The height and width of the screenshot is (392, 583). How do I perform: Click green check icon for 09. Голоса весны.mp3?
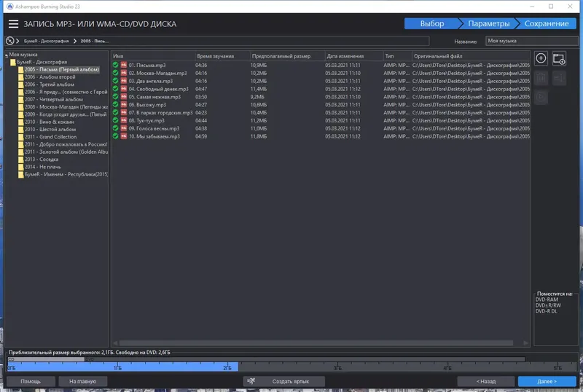[x=116, y=128]
